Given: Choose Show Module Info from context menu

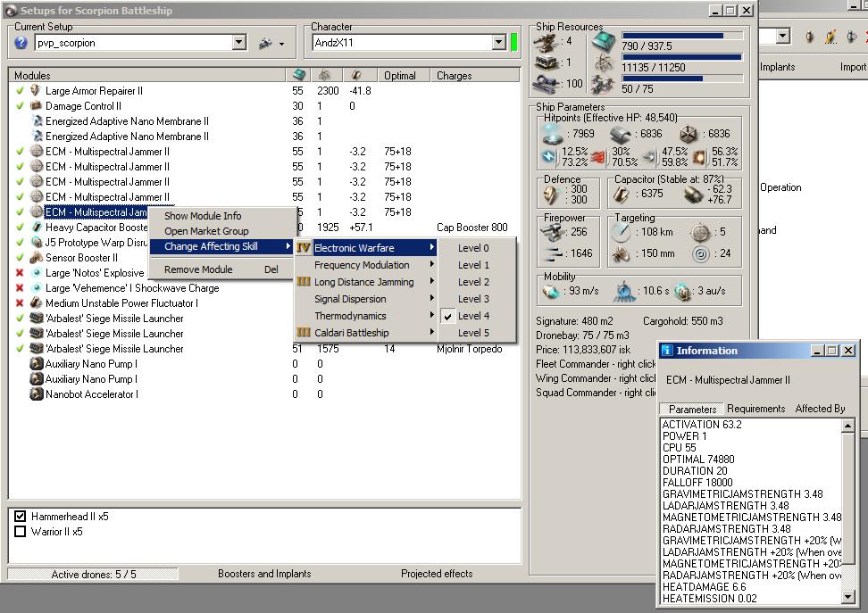Looking at the screenshot, I should tap(203, 216).
